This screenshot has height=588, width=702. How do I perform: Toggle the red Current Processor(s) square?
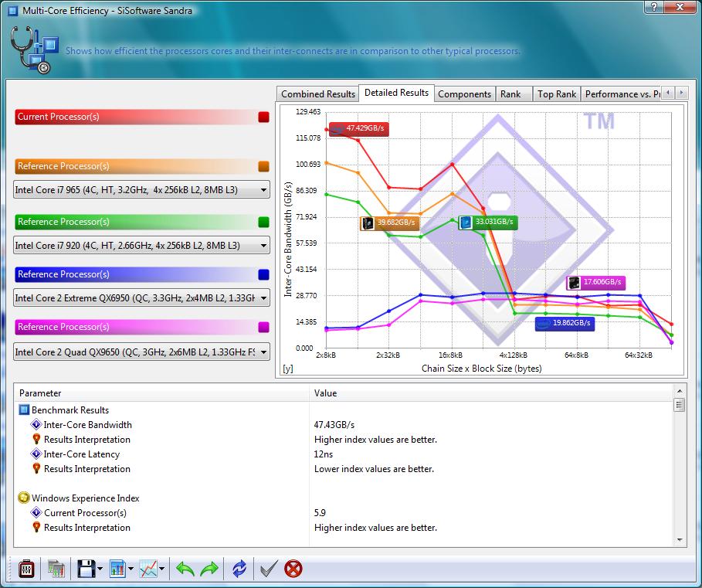pos(263,117)
